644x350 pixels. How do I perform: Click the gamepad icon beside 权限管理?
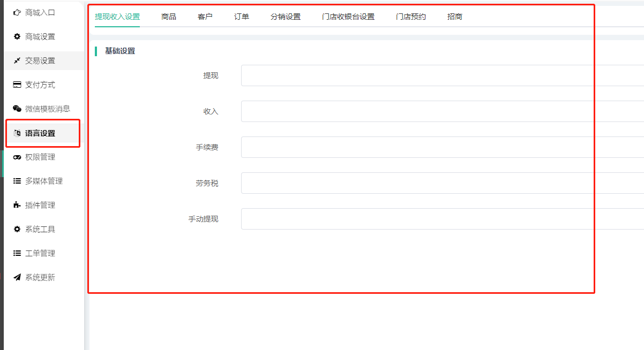(x=17, y=157)
